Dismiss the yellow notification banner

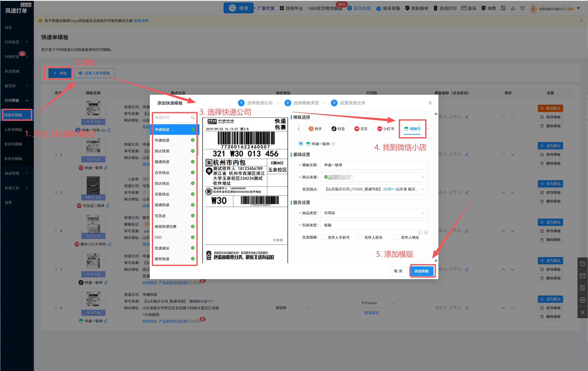[581, 21]
